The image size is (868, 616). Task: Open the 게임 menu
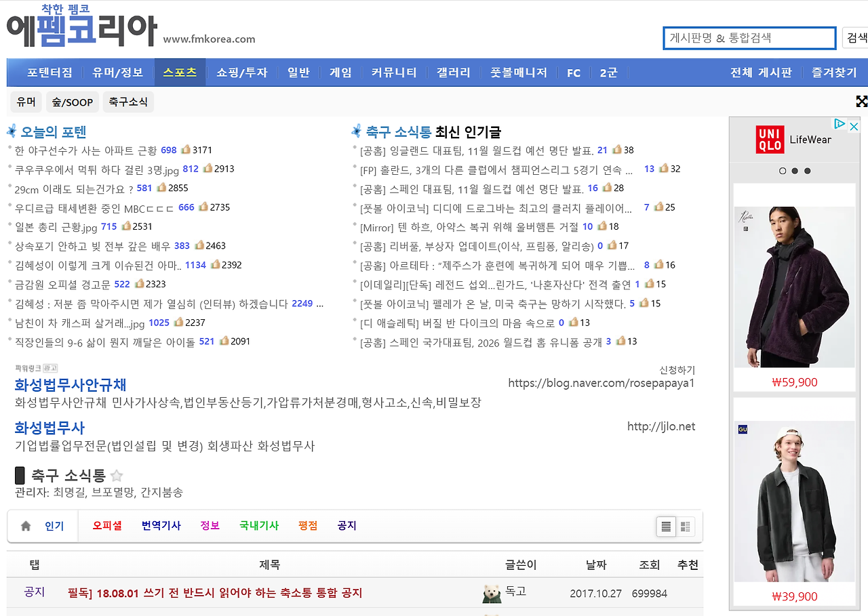(340, 73)
